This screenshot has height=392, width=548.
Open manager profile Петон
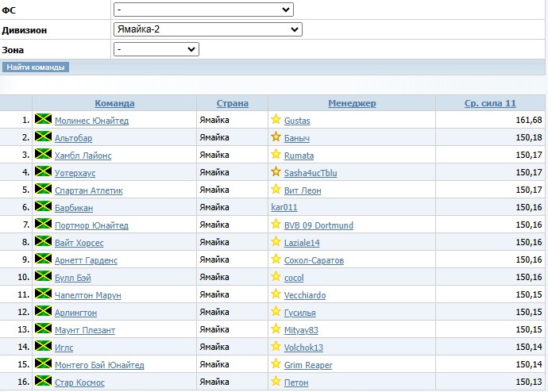pyautogui.click(x=296, y=382)
